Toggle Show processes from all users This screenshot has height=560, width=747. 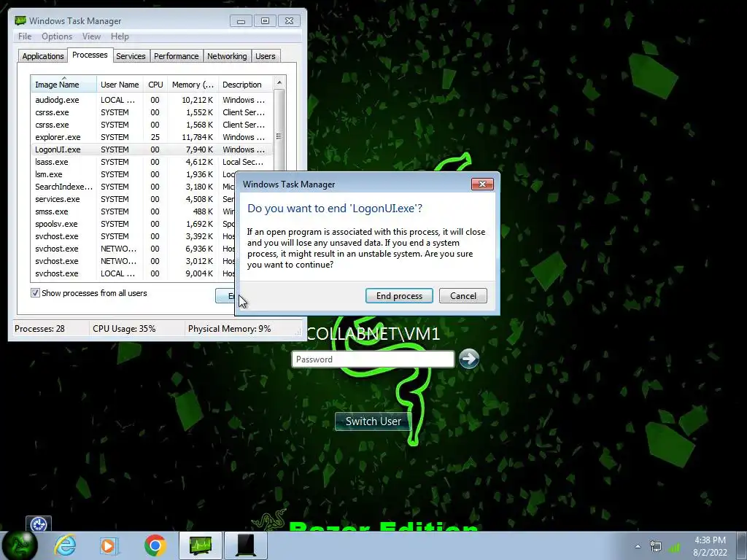point(35,293)
